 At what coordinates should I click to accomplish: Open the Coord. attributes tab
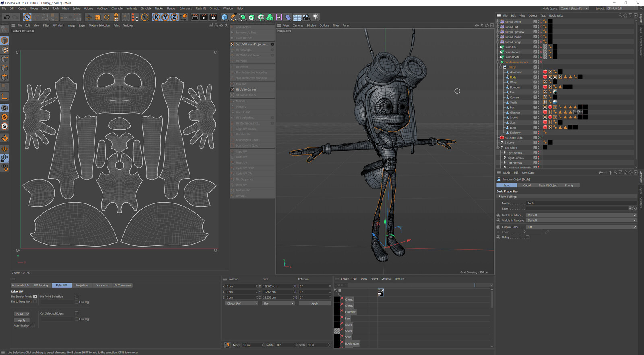[x=527, y=185]
